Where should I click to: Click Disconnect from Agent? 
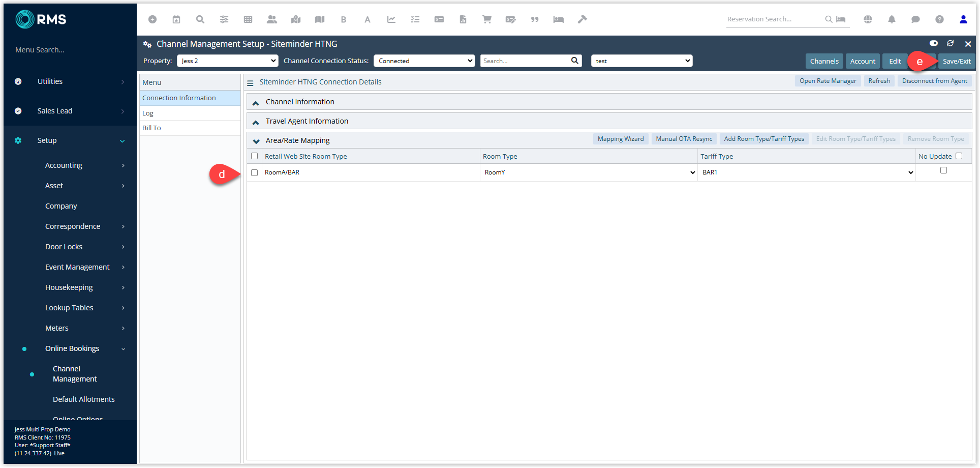(x=935, y=81)
